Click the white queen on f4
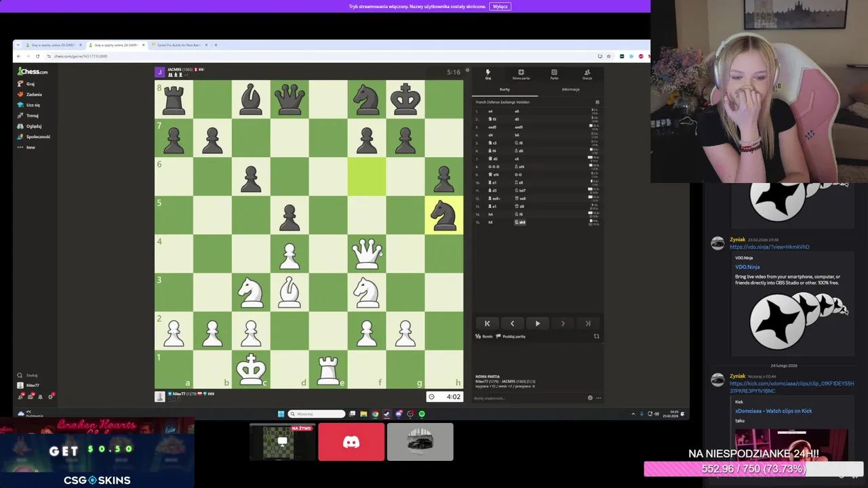The width and height of the screenshot is (868, 488). point(367,254)
